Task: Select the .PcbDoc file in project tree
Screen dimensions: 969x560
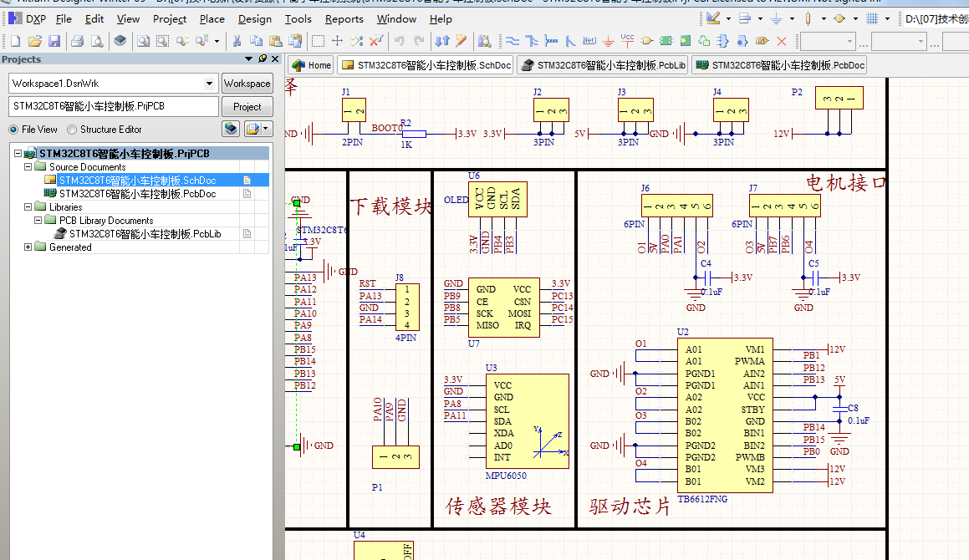Action: tap(138, 193)
